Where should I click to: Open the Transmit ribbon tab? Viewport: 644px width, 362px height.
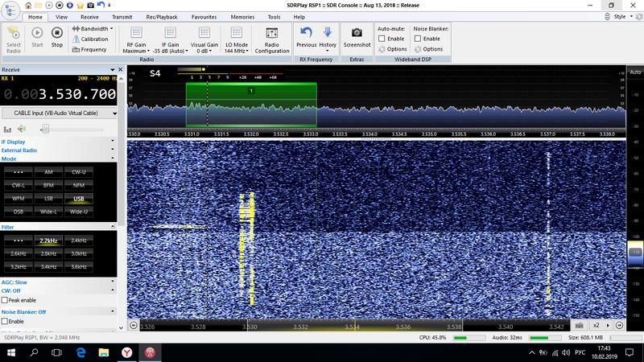click(122, 17)
